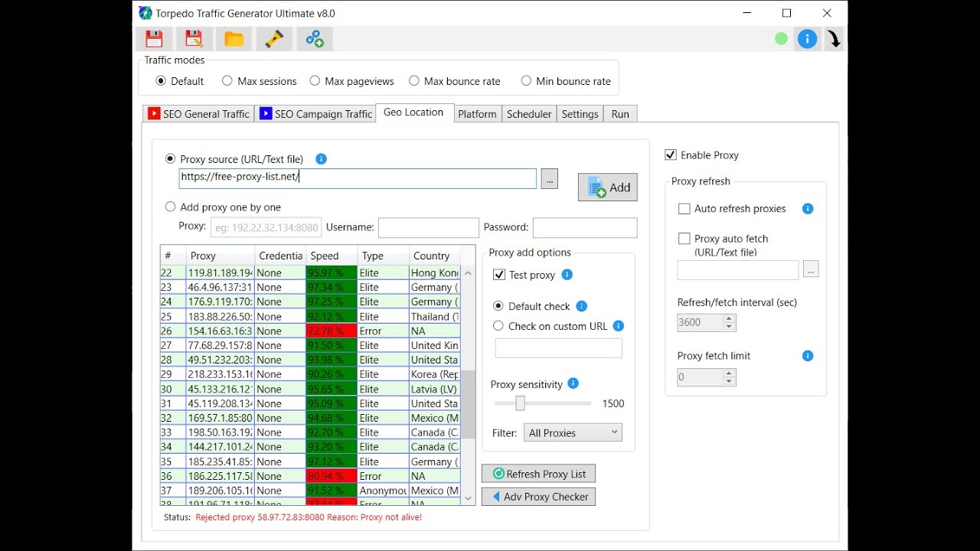The height and width of the screenshot is (551, 980).
Task: Click Adv Proxy Checker button
Action: [539, 497]
